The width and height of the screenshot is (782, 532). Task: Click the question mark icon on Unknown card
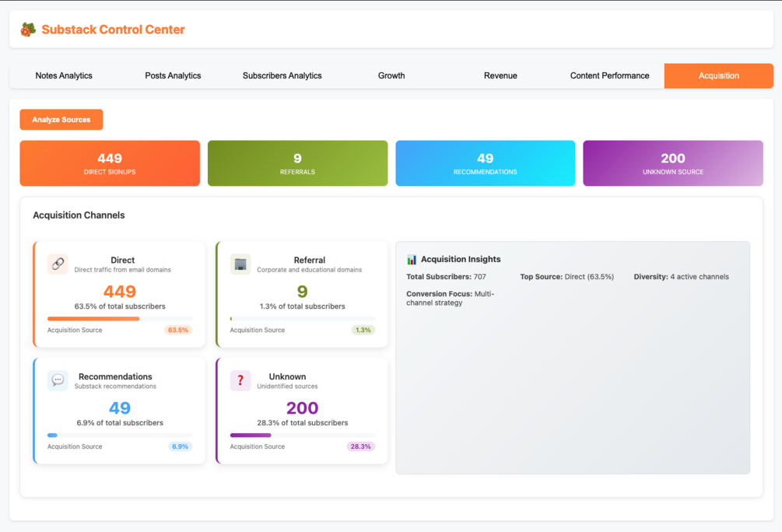tap(240, 380)
